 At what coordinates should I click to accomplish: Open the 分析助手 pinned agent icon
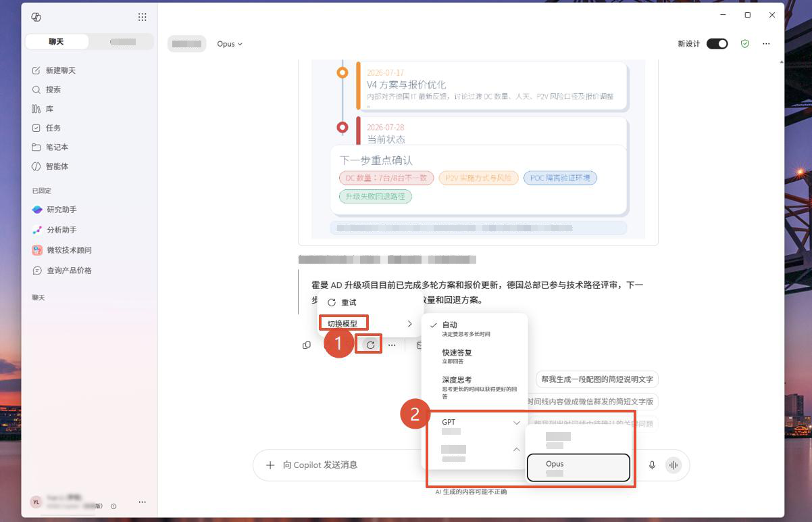[37, 230]
